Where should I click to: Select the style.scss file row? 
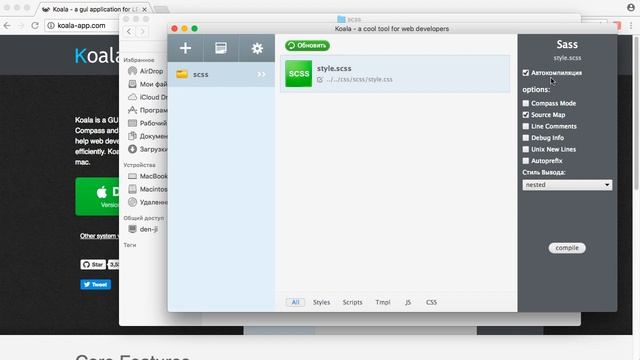(x=395, y=74)
